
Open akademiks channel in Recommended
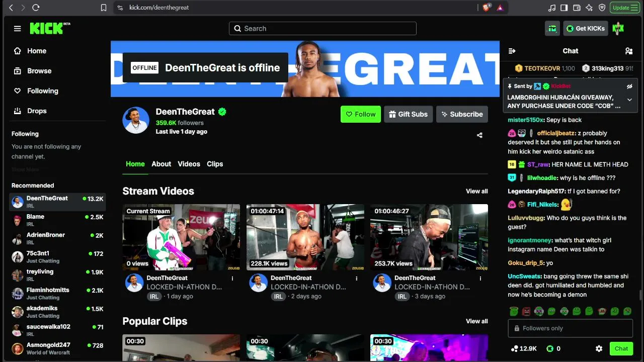(x=57, y=312)
